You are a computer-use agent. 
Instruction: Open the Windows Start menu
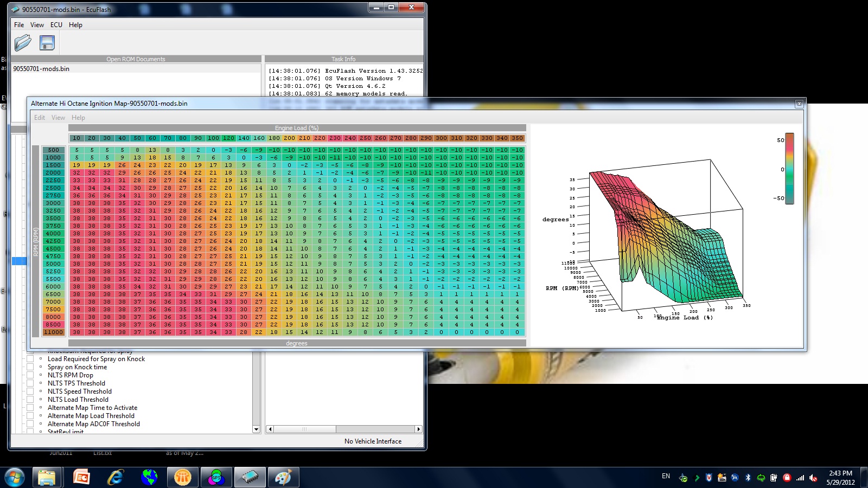tap(15, 477)
